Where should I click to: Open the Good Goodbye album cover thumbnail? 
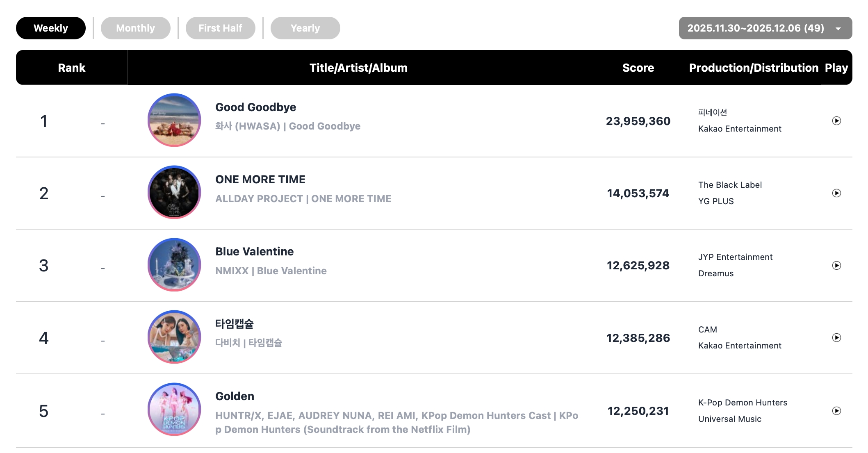tap(174, 120)
